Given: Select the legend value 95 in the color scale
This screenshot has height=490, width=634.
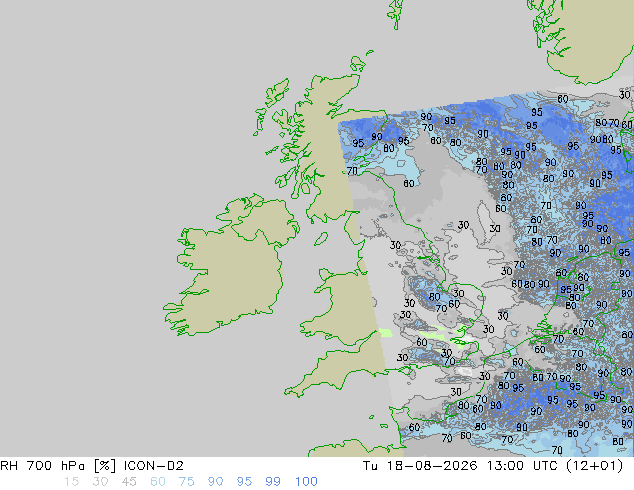Looking at the screenshot, I should pos(244,482).
